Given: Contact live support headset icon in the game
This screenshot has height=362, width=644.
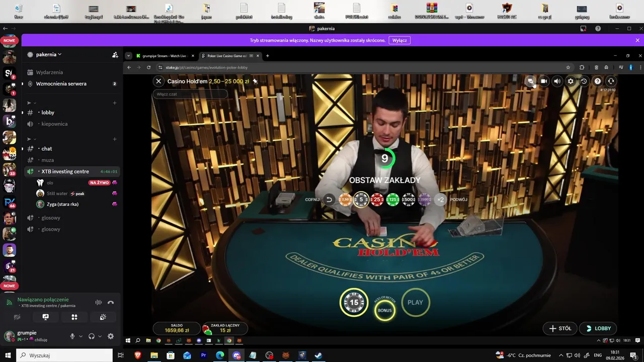Looking at the screenshot, I should [x=611, y=81].
